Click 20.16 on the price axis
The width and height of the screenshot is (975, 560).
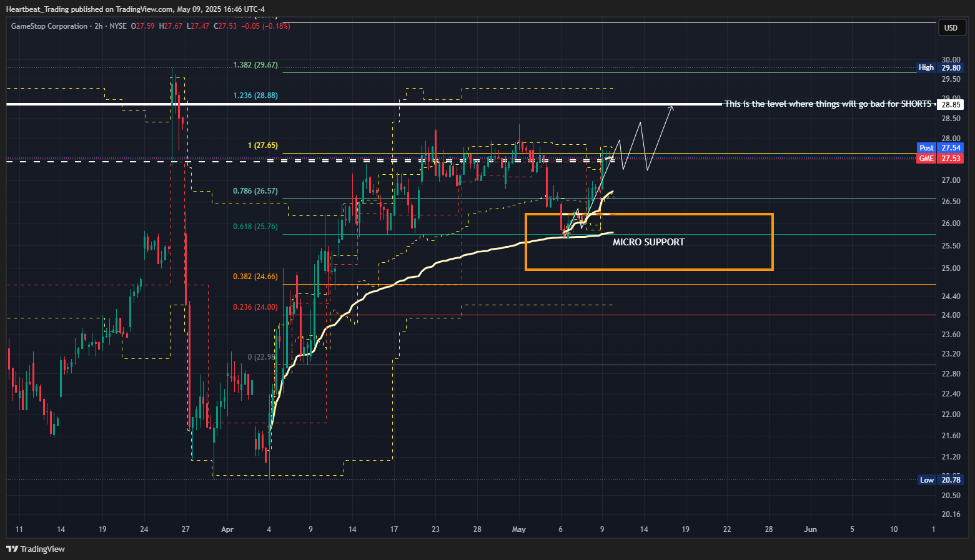951,514
